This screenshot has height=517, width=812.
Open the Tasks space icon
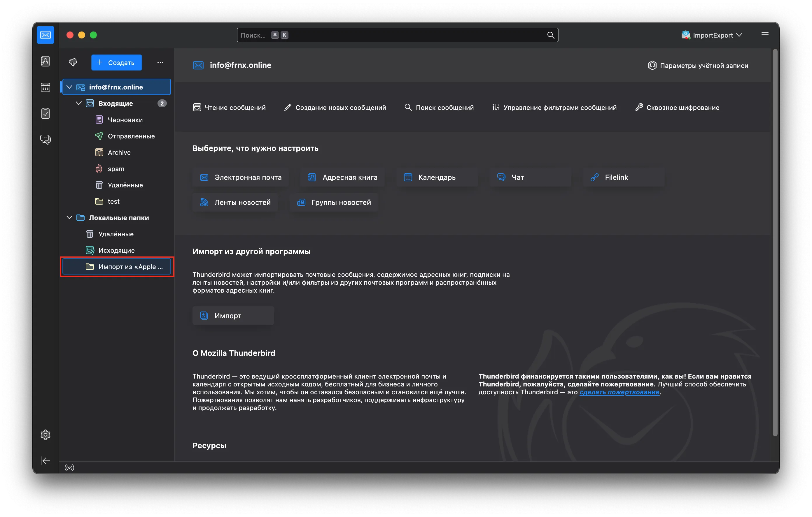pos(45,114)
